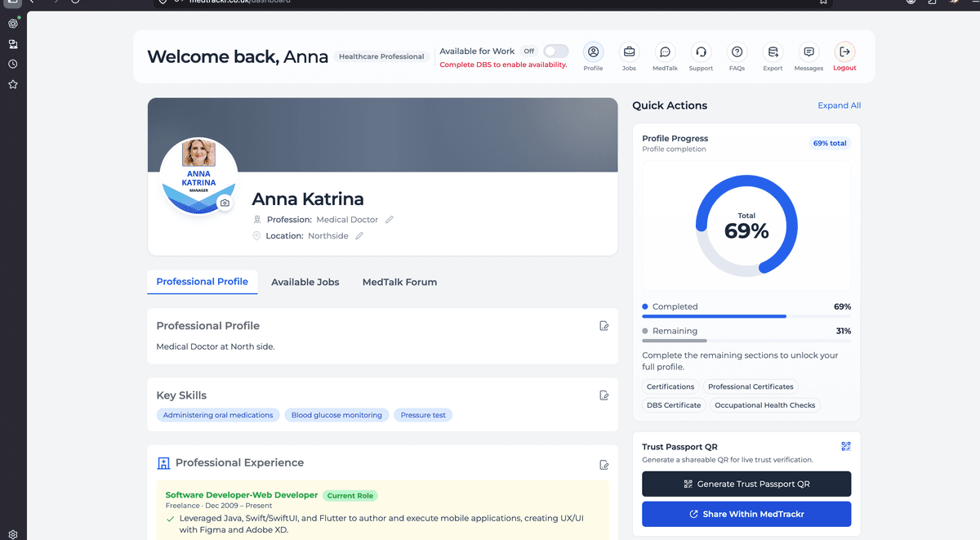980x540 pixels.
Task: Click Share Within MedTrackr button
Action: point(746,514)
